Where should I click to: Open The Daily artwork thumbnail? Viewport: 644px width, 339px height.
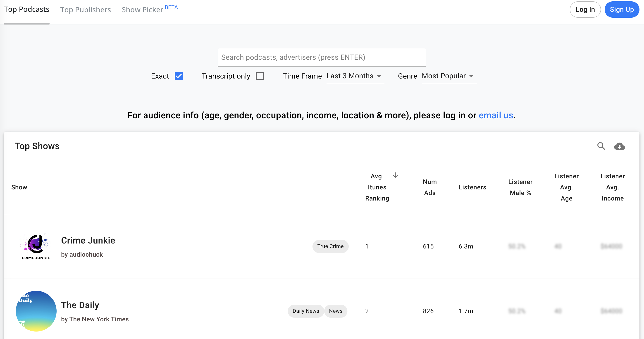point(36,311)
